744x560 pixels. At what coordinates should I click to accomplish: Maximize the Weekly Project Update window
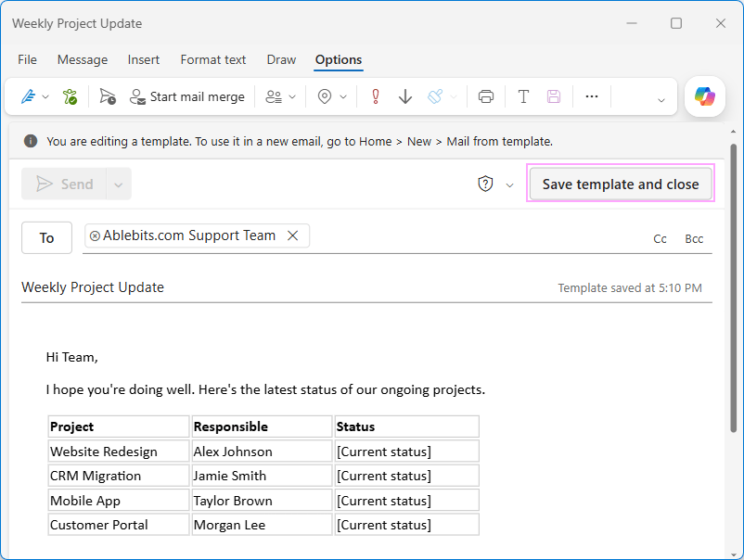click(x=676, y=23)
